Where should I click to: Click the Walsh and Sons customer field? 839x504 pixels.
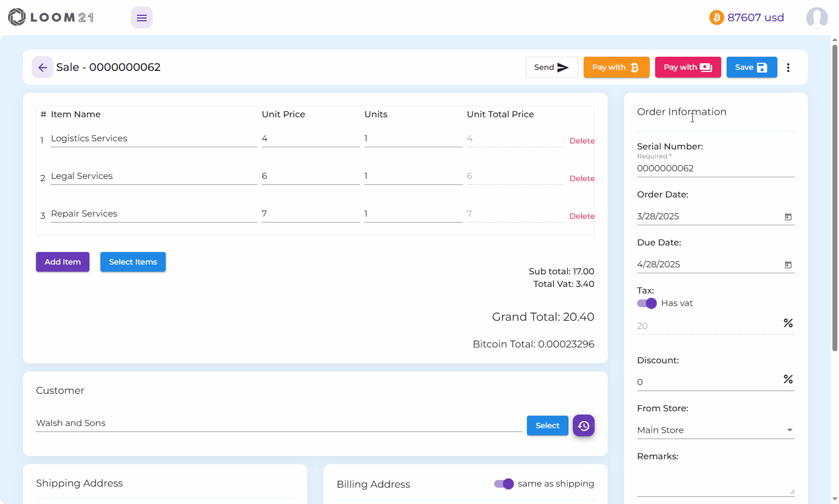point(279,423)
